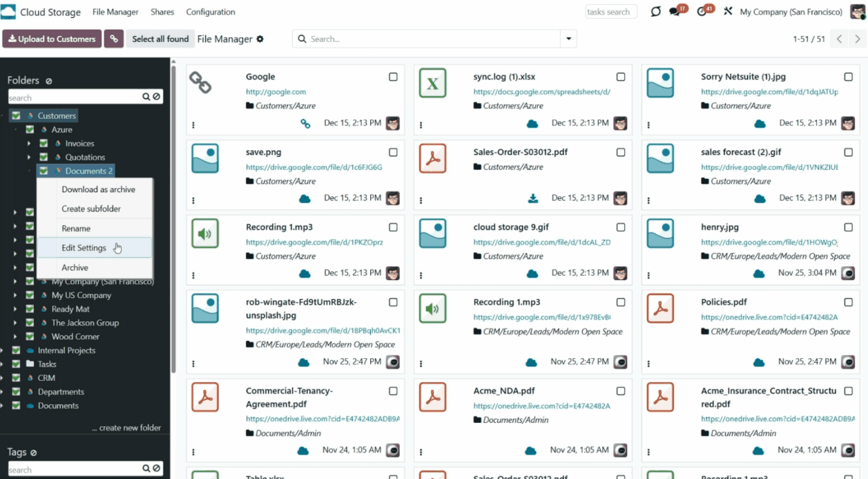The width and height of the screenshot is (868, 479).
Task: Open the File Manager gear settings icon
Action: pos(260,39)
